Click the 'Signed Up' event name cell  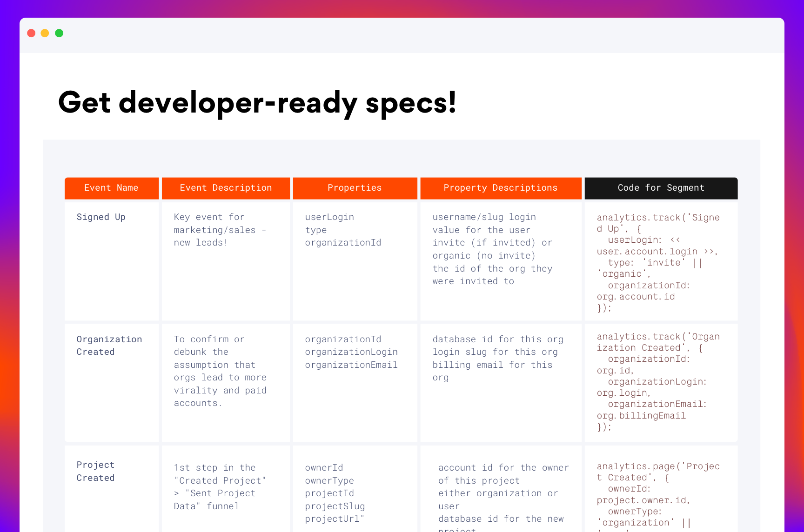tap(112, 261)
